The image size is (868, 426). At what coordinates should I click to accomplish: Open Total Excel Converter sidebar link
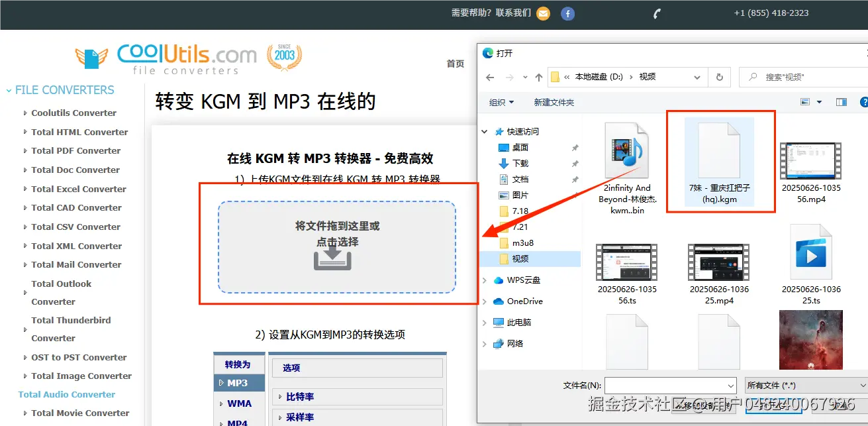79,189
